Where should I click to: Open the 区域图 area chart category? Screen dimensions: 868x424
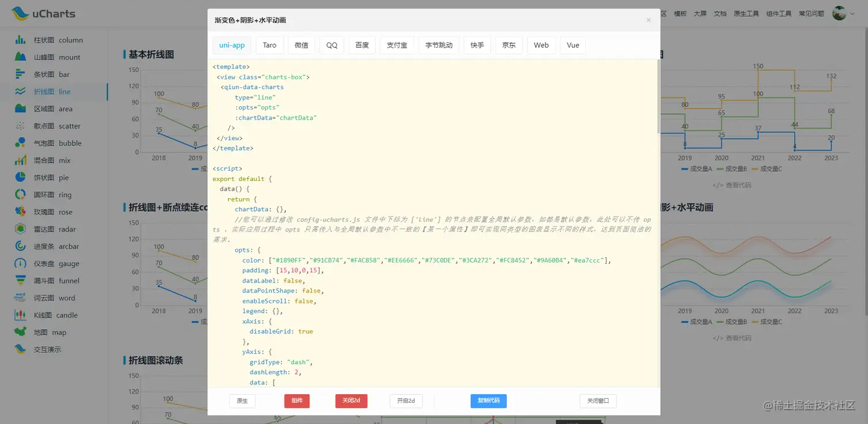coord(54,109)
